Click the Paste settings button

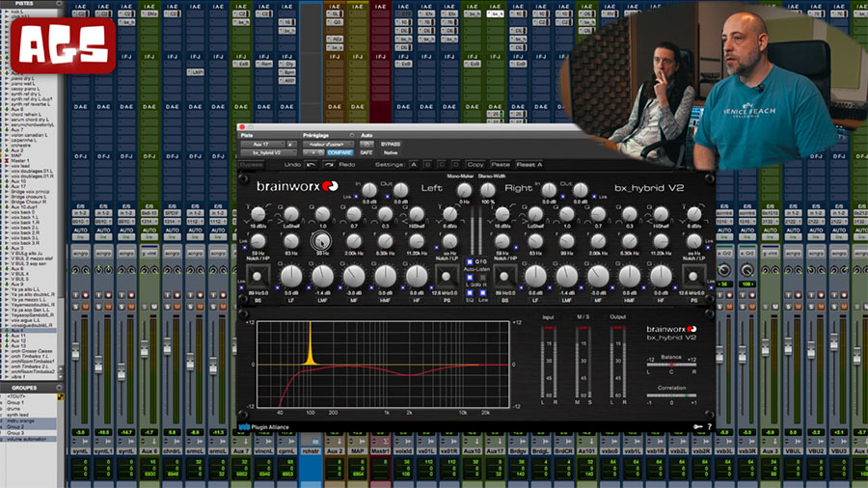tap(501, 164)
